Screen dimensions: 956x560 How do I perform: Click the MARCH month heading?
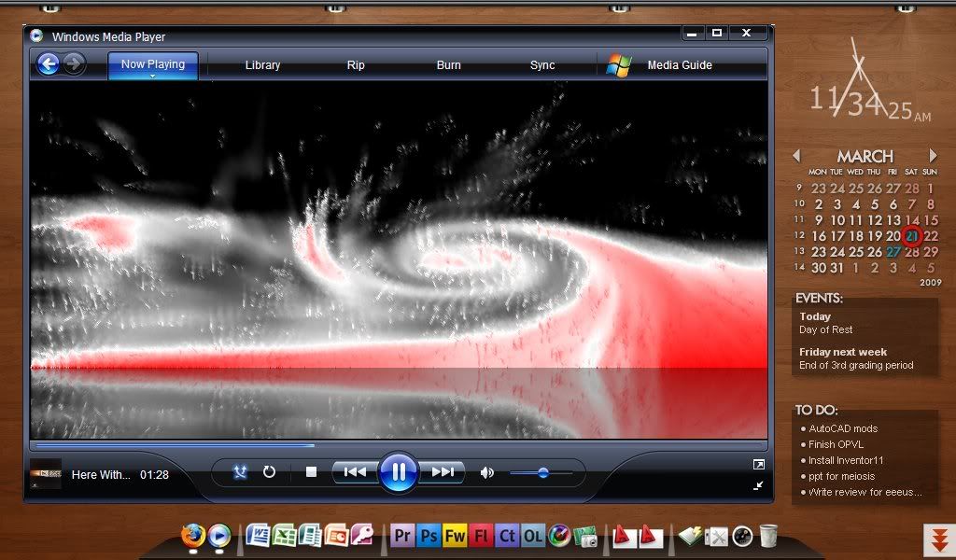click(865, 157)
